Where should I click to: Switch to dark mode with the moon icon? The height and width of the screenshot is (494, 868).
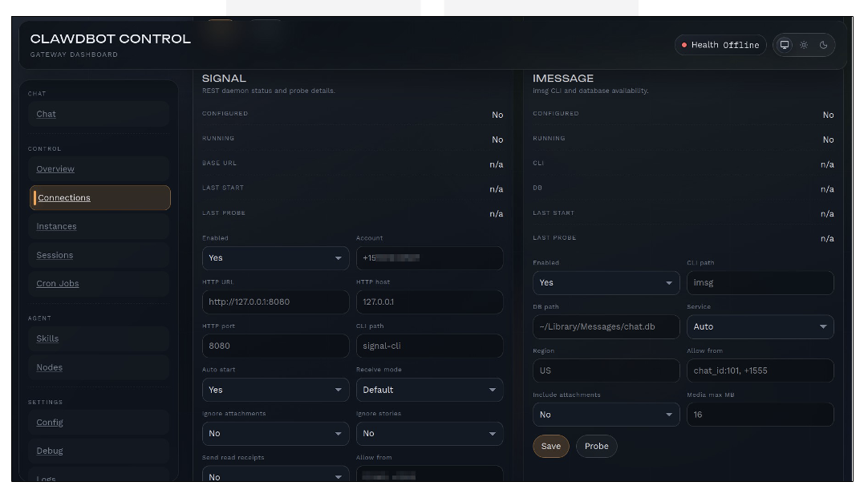[823, 45]
